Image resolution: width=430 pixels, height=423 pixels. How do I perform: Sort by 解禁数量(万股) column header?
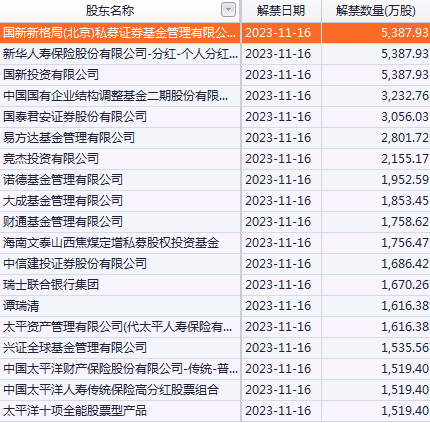[376, 11]
